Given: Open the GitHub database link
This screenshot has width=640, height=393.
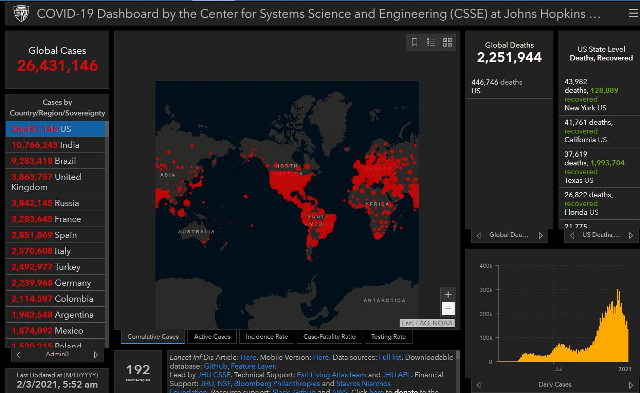Looking at the screenshot, I should 215,366.
